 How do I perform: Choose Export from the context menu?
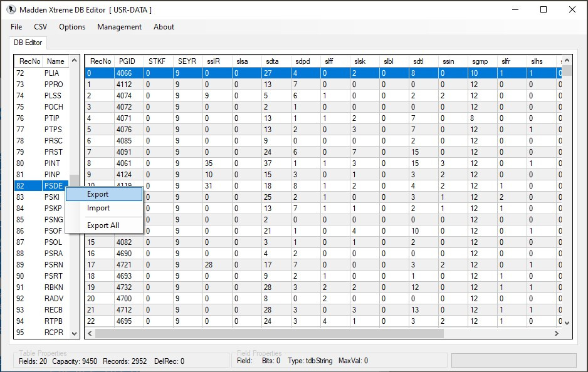[104, 194]
